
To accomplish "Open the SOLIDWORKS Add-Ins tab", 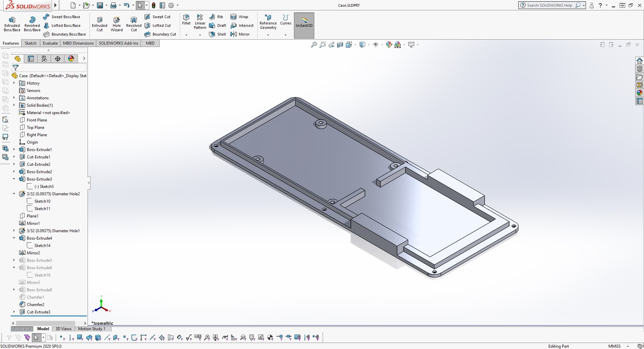I will tap(118, 43).
